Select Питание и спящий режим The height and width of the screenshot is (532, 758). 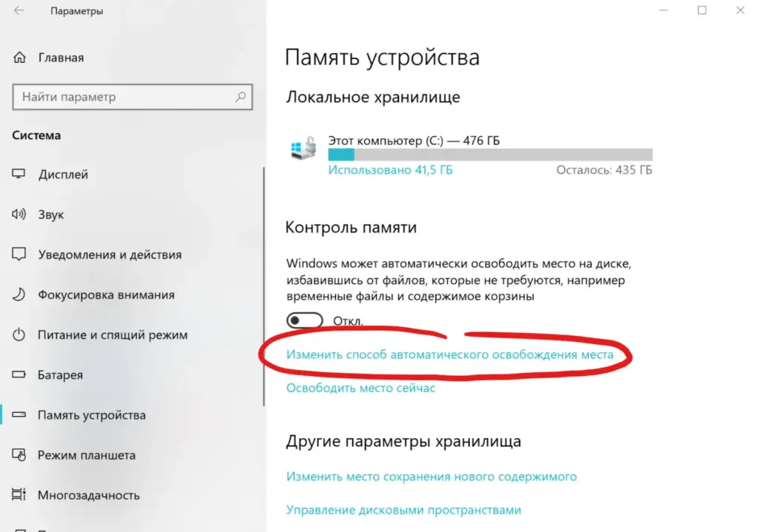(113, 335)
